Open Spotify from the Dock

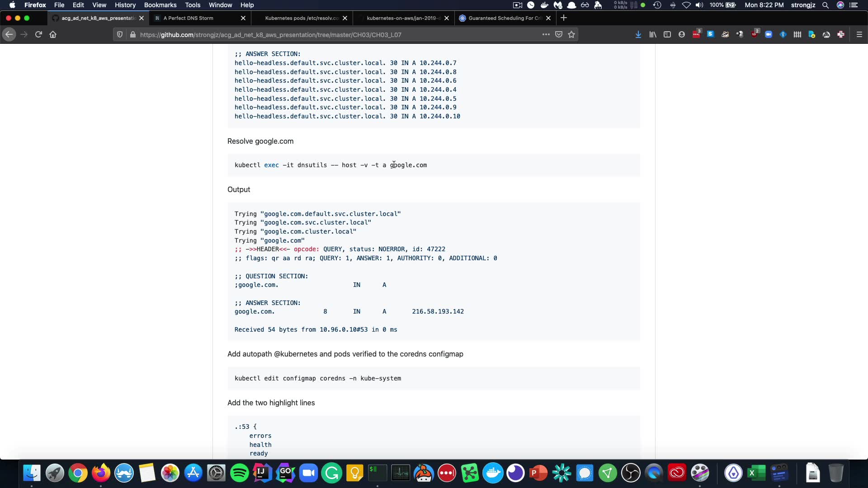tap(239, 473)
